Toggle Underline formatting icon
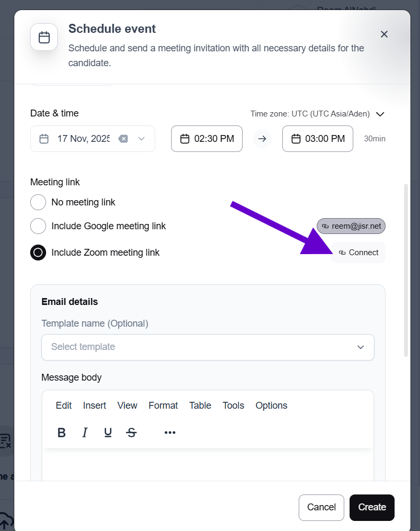The width and height of the screenshot is (420, 531). [108, 433]
